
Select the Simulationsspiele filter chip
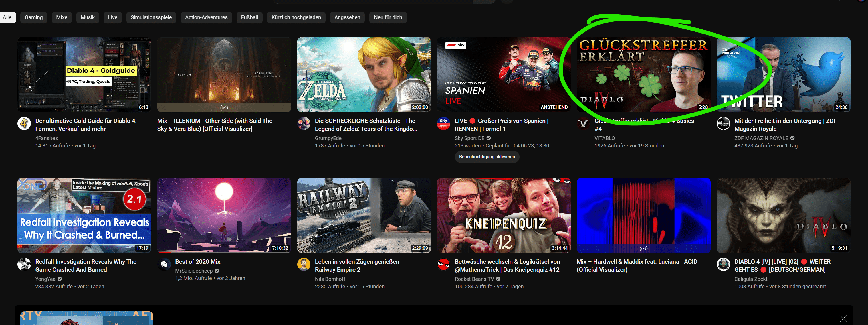tap(151, 17)
